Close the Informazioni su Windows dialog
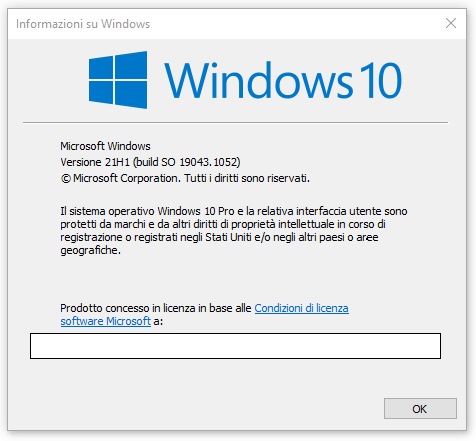 (x=451, y=23)
